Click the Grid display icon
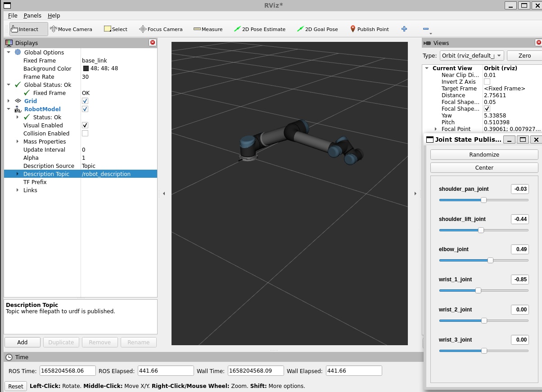This screenshot has width=542, height=392. [x=18, y=101]
